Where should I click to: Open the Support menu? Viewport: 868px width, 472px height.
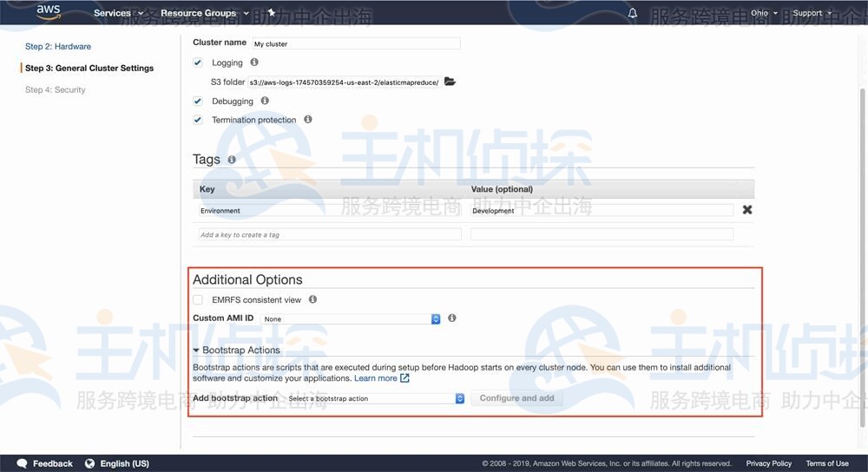pyautogui.click(x=812, y=13)
